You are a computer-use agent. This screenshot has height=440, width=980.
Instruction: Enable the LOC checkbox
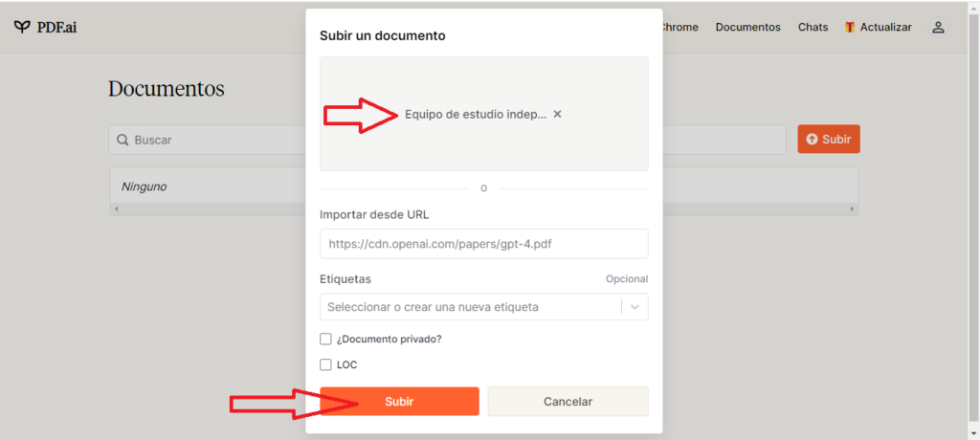(325, 364)
